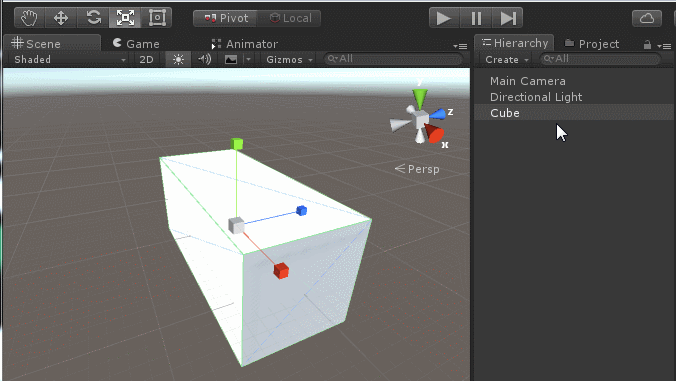Viewport: 676px width, 381px height.
Task: Toggle scene audio speaker icon
Action: click(204, 59)
